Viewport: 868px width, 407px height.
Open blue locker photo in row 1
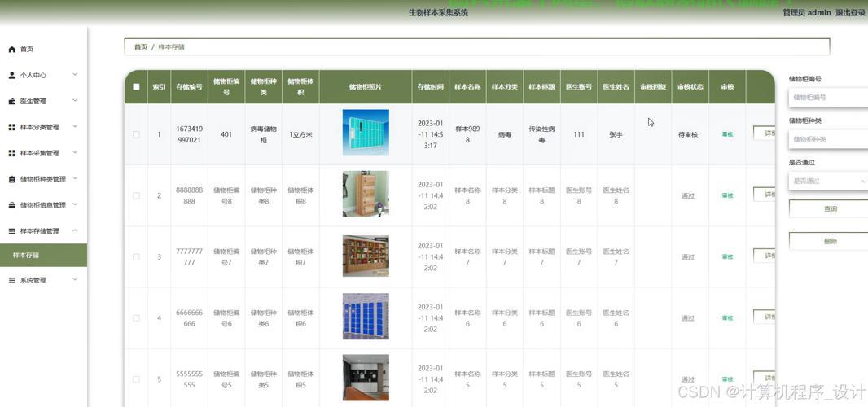tap(366, 133)
